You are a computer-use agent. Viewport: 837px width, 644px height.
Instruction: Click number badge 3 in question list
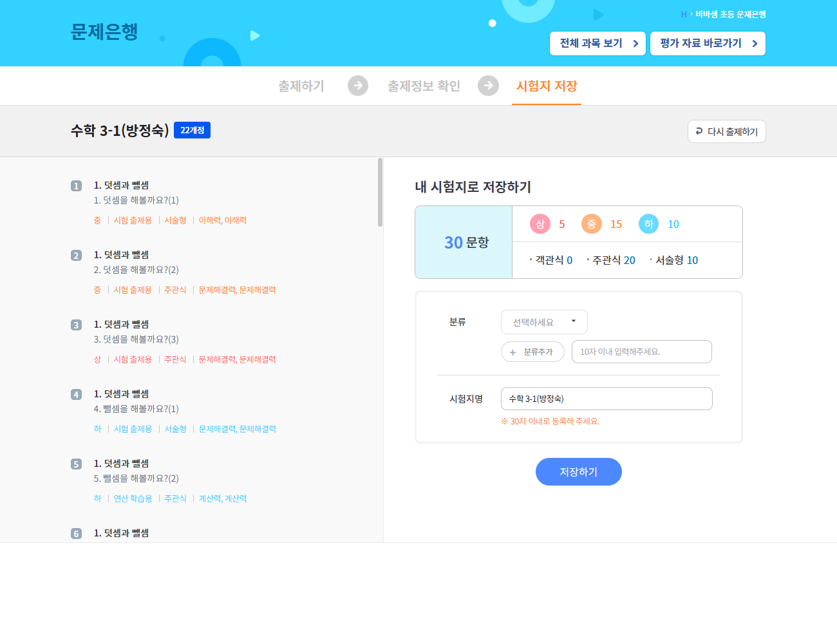[x=76, y=325]
